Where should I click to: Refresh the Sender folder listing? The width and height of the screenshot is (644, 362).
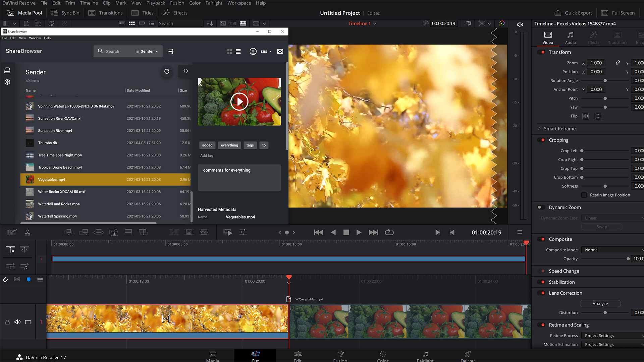click(x=167, y=71)
